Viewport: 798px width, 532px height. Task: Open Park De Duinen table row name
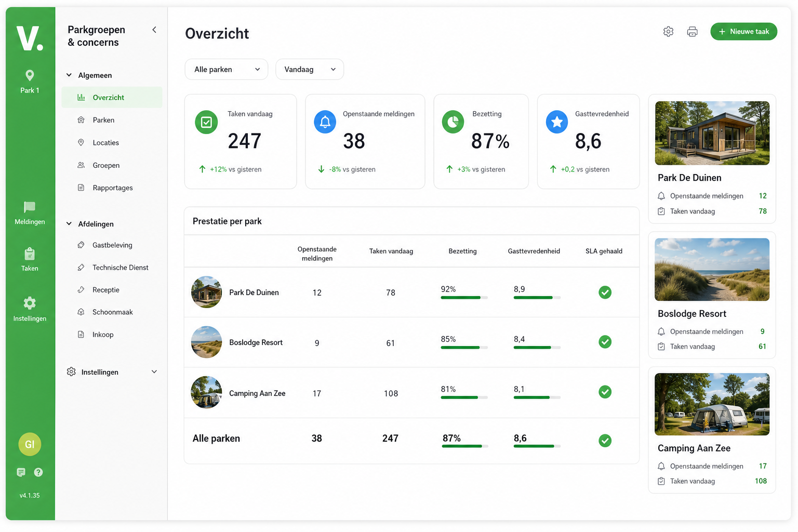[254, 292]
